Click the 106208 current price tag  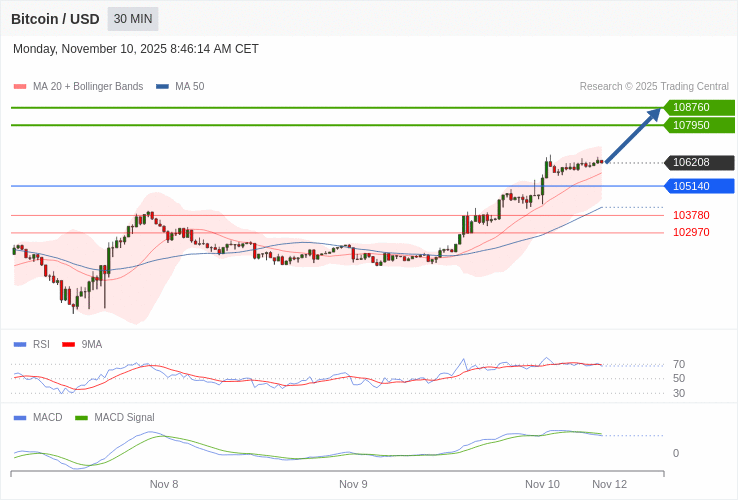click(x=698, y=162)
